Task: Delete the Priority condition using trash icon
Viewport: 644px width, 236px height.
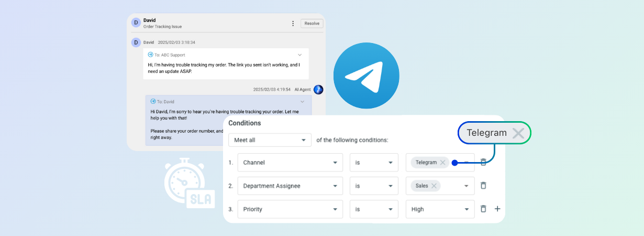Action: coord(483,209)
